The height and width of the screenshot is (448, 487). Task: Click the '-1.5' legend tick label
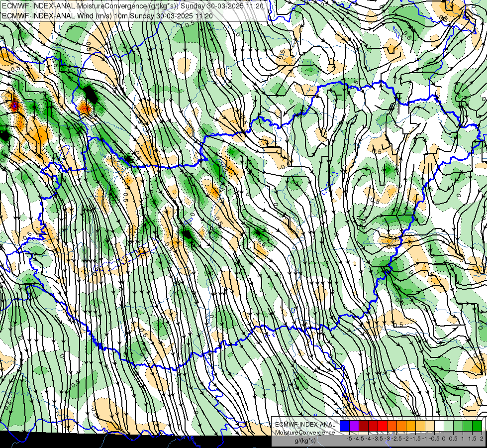tap(415, 439)
